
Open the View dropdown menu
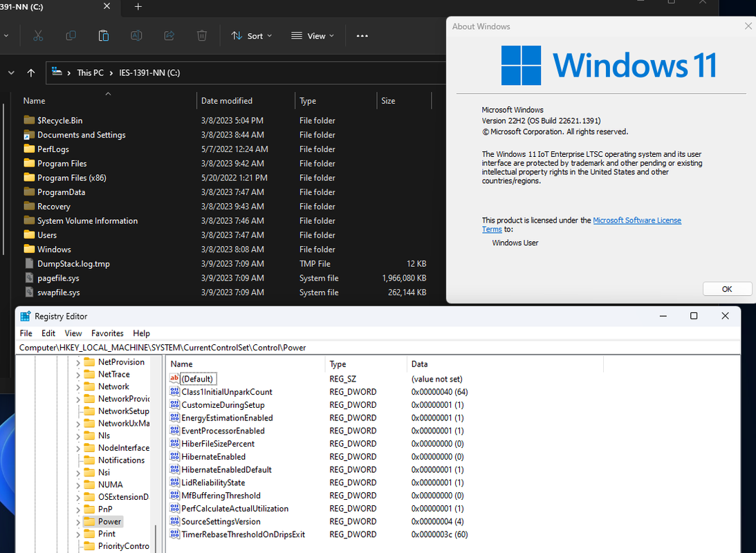coord(313,36)
